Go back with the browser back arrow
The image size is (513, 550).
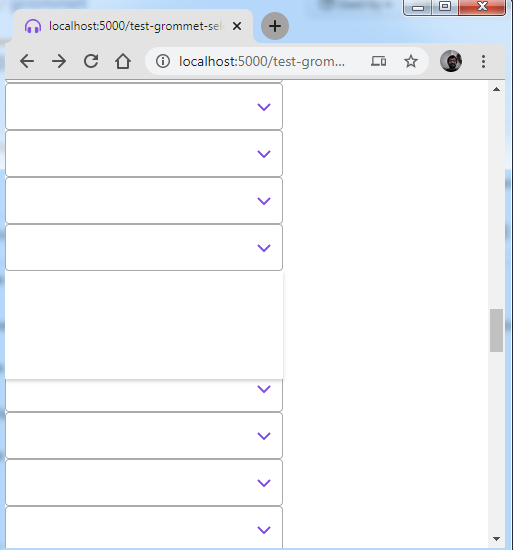[27, 61]
